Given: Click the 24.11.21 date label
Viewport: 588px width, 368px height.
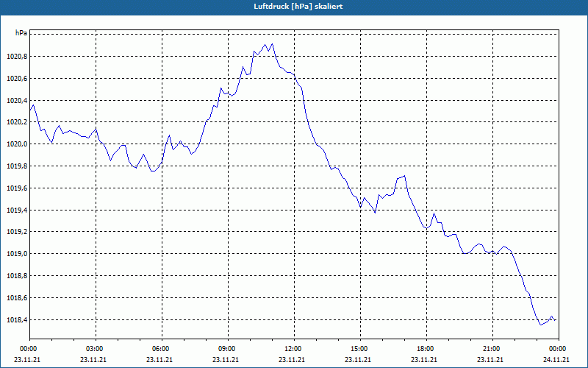Looking at the screenshot, I should point(556,359).
